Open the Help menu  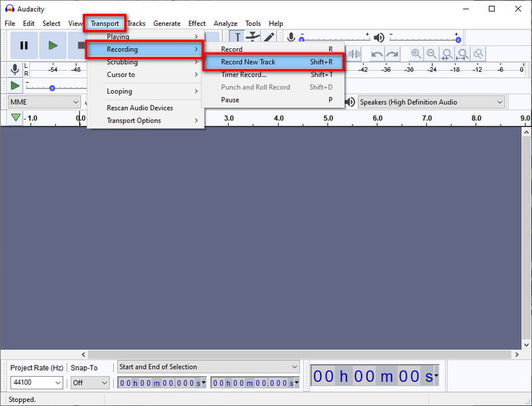[x=276, y=23]
